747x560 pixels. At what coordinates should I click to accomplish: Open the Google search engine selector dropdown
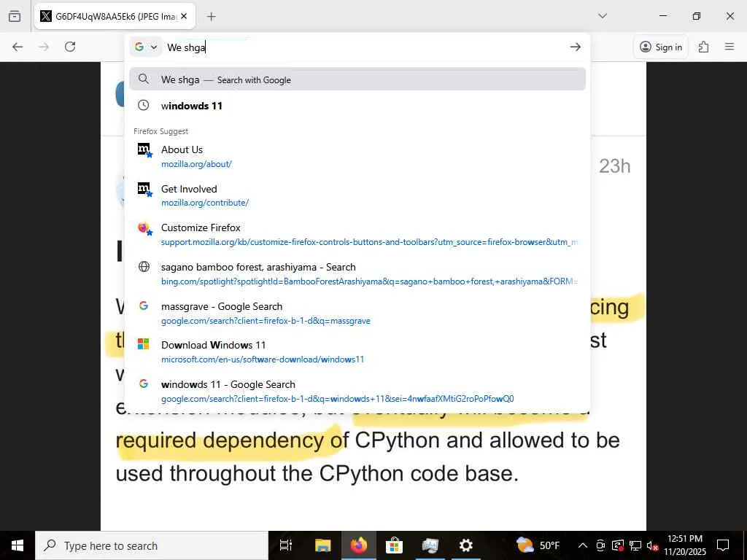pos(146,47)
